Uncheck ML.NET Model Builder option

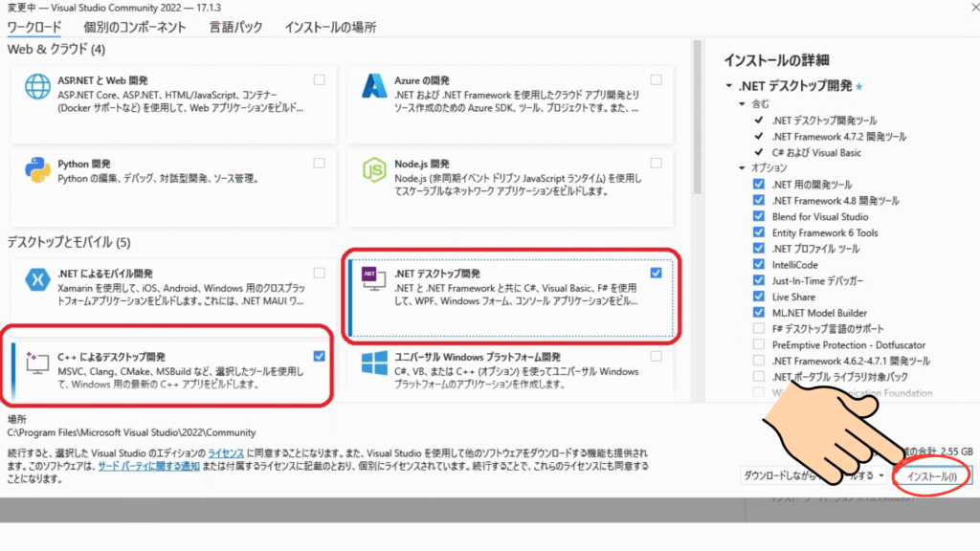[x=759, y=313]
